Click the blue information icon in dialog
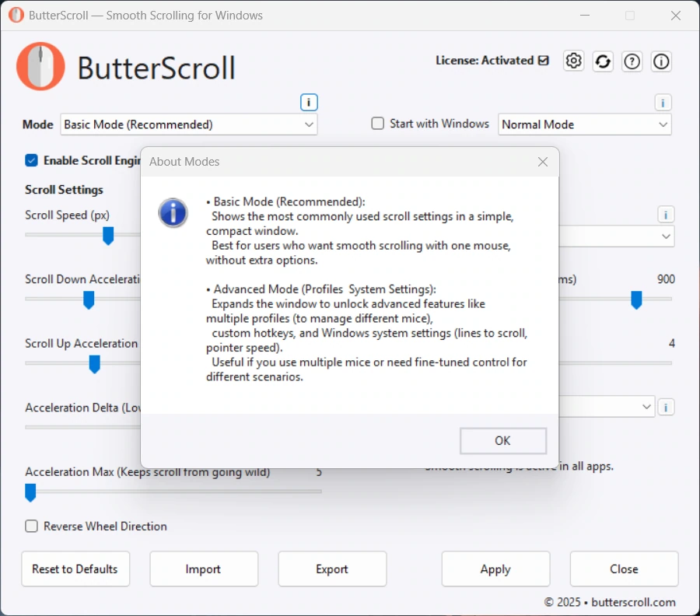700x616 pixels. 173,212
